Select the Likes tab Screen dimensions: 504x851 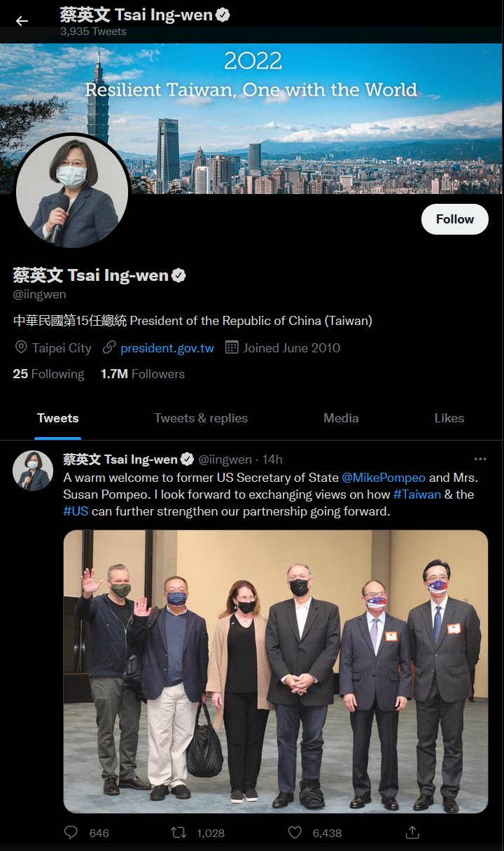[x=449, y=418]
